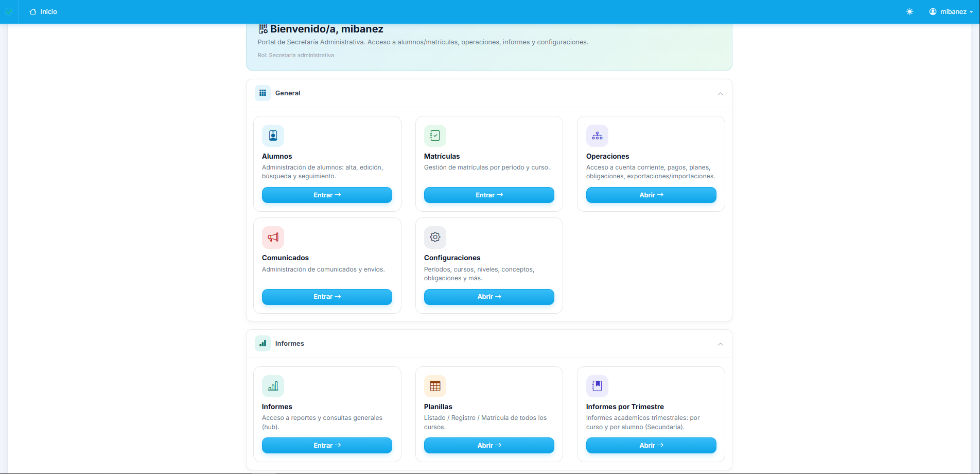Click the Planillas table grid icon
980x474 pixels.
pos(435,386)
